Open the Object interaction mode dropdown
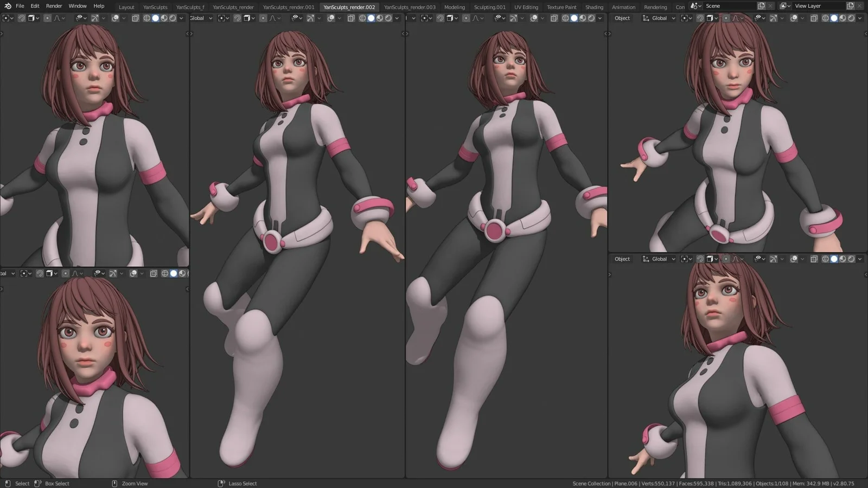868x488 pixels. point(622,18)
